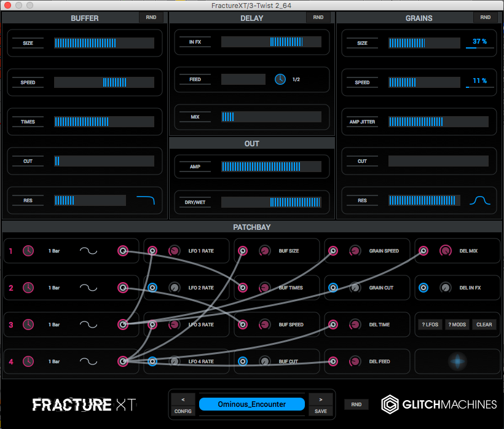Set the Buffer CUT slider

(x=104, y=161)
